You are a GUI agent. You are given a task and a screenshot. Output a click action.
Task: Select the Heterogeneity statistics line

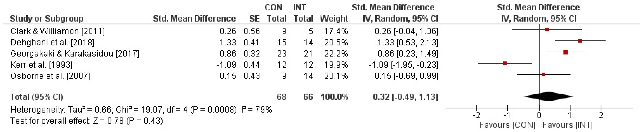(x=141, y=110)
